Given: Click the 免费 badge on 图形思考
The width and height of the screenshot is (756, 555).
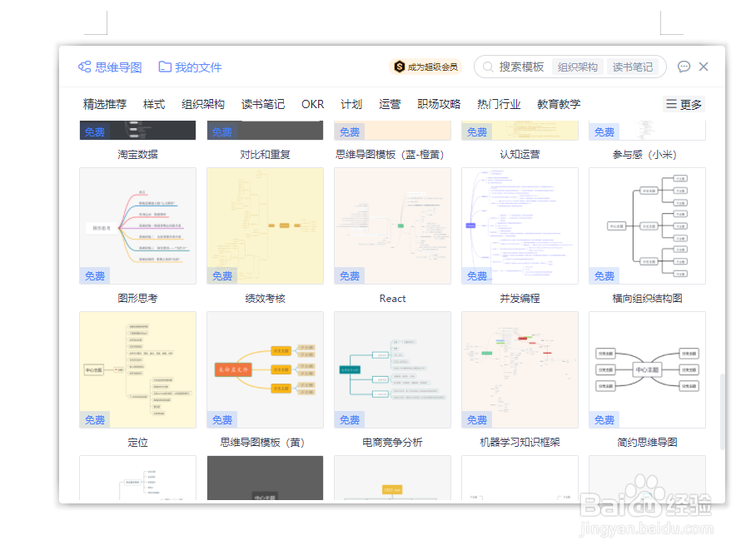Looking at the screenshot, I should (x=95, y=275).
